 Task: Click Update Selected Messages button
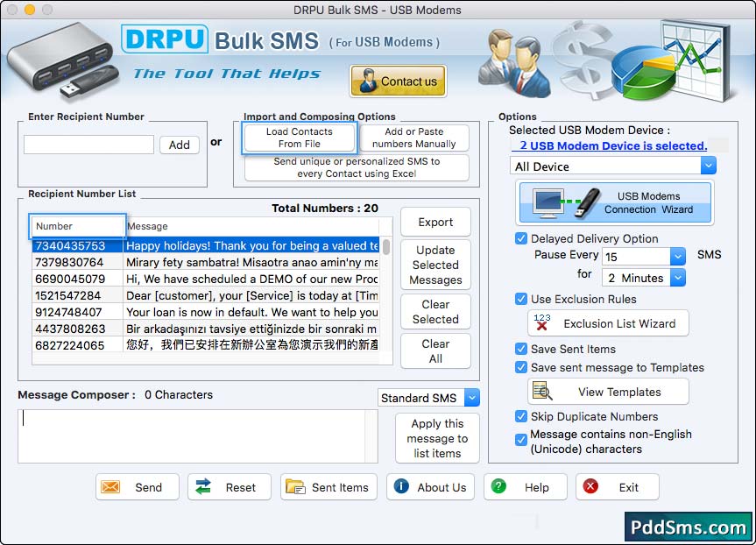(x=435, y=265)
